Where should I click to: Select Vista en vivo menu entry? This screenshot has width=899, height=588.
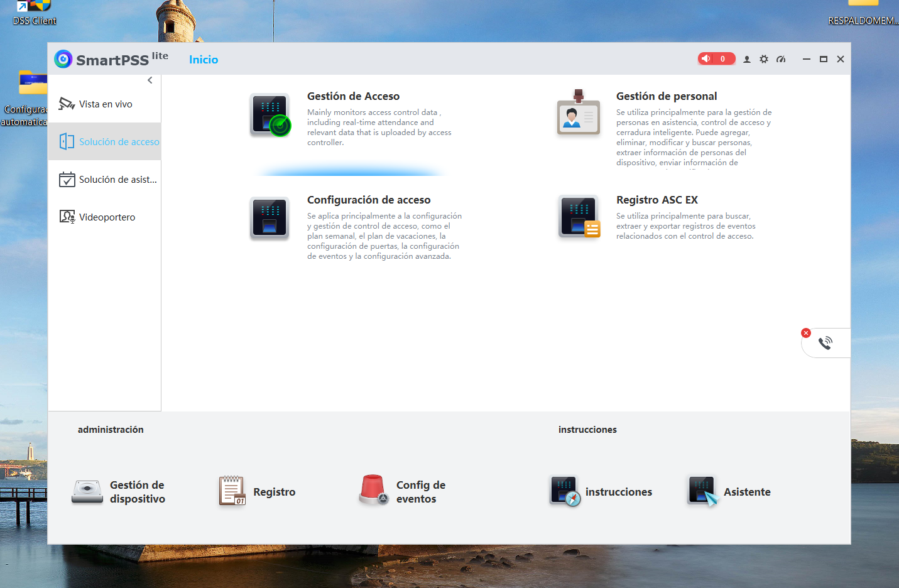104,104
